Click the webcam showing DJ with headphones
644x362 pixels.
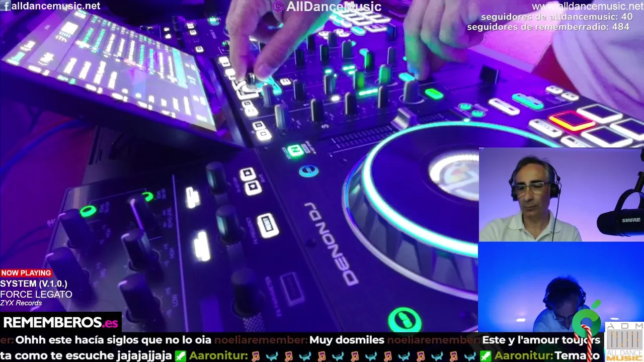[561, 195]
